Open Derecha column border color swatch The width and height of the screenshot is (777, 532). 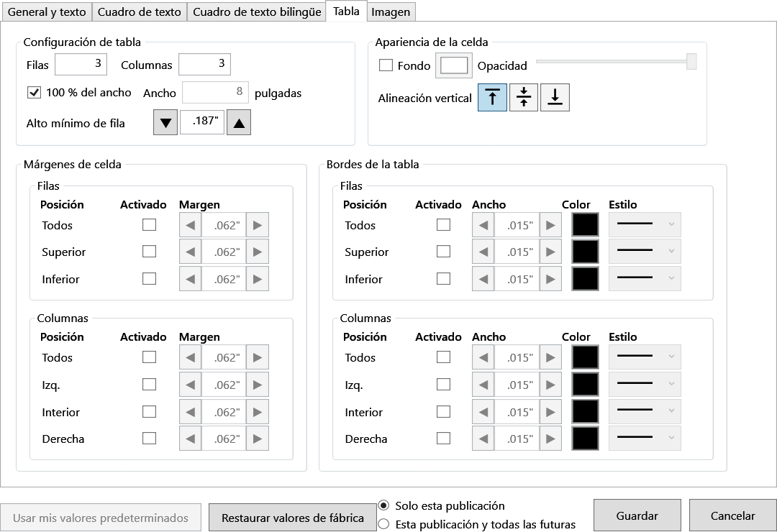coord(585,439)
